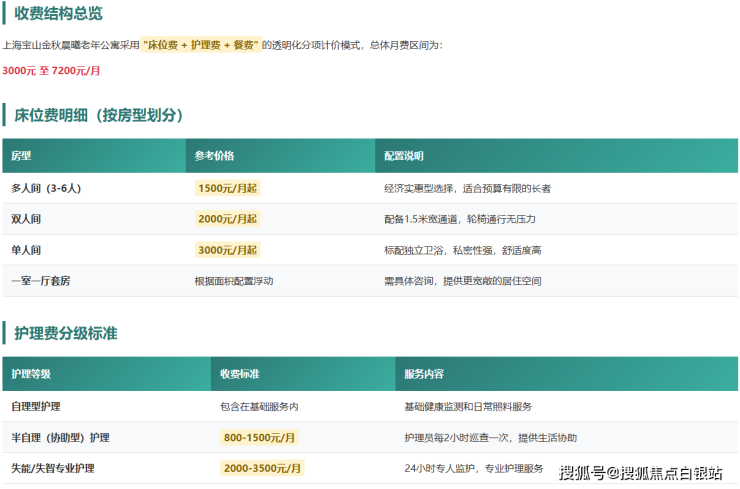Click the 服务内容 column header
Viewport: 740px width, 489px height.
click(424, 374)
